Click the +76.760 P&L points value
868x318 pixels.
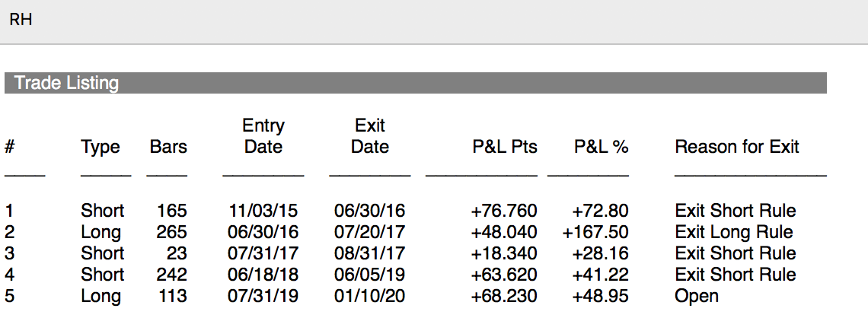(x=504, y=211)
